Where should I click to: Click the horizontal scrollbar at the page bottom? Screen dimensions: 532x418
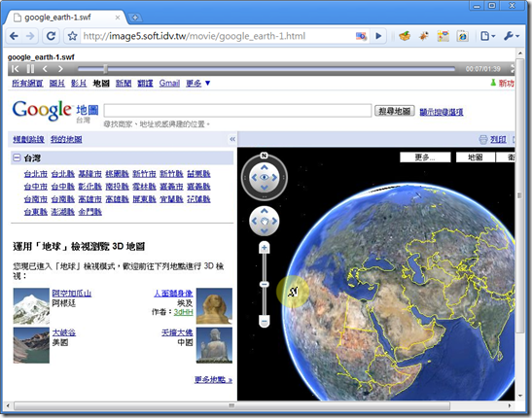[231, 405]
